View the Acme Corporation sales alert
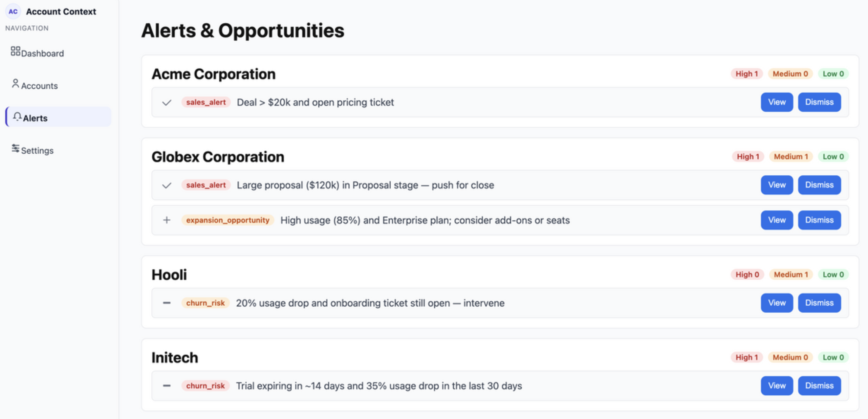This screenshot has height=419, width=868. pos(776,102)
